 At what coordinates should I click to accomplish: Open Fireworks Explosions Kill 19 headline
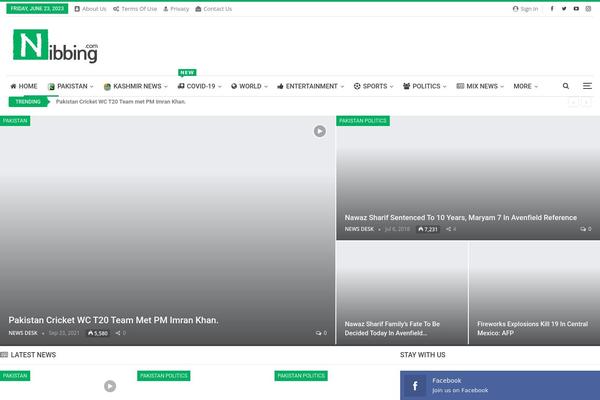click(x=532, y=328)
